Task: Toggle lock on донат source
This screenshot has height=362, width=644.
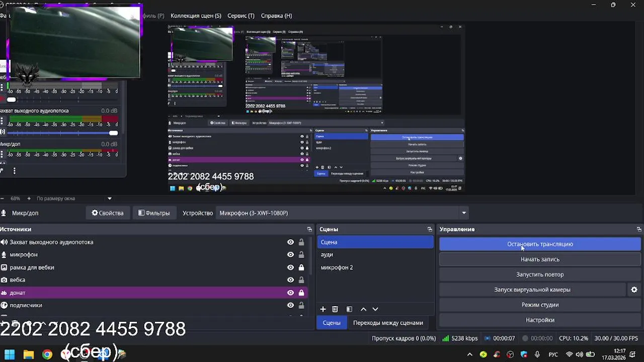Action: [x=301, y=293]
